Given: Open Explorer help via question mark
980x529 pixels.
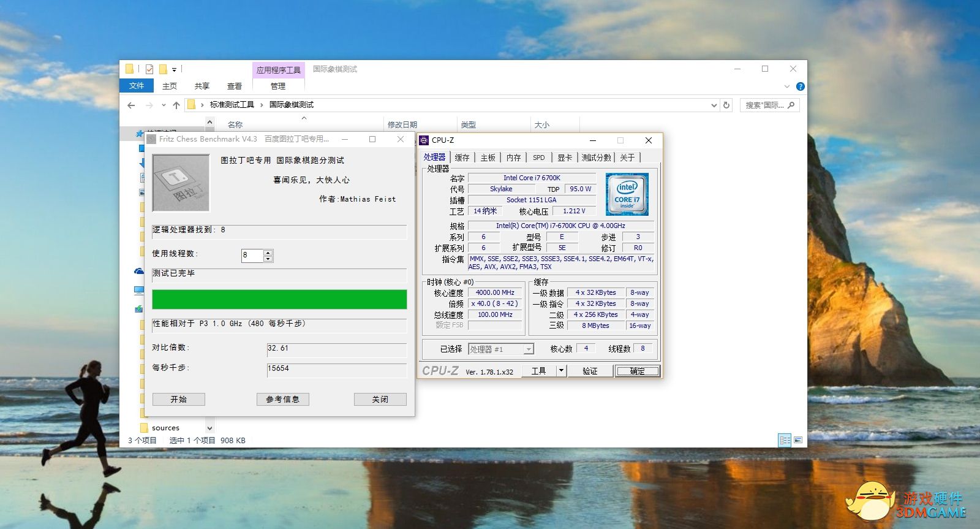Looking at the screenshot, I should click(x=800, y=86).
